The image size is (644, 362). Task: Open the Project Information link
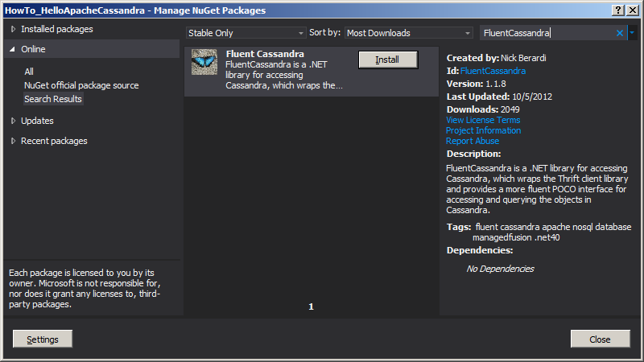click(483, 130)
